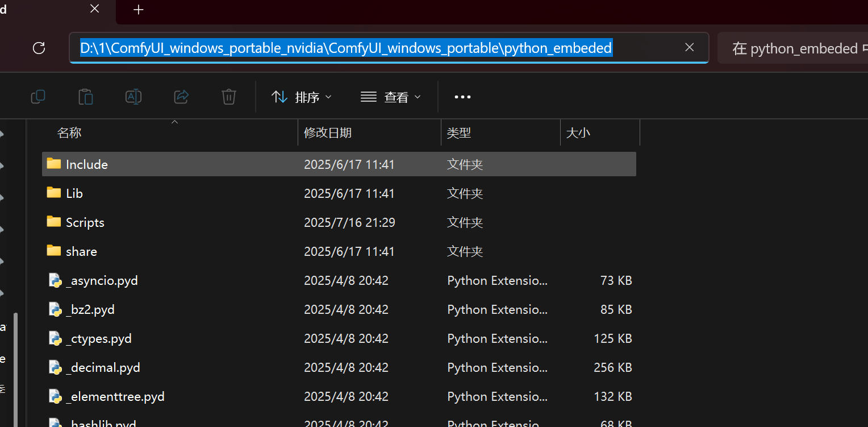868x427 pixels.
Task: Expand the 查看 view dropdown
Action: (x=391, y=97)
